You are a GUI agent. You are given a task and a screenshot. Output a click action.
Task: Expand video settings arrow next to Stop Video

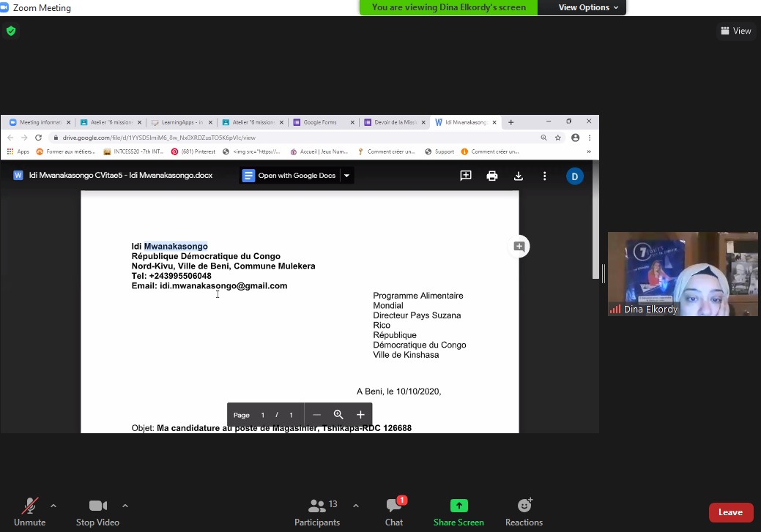[x=125, y=506]
